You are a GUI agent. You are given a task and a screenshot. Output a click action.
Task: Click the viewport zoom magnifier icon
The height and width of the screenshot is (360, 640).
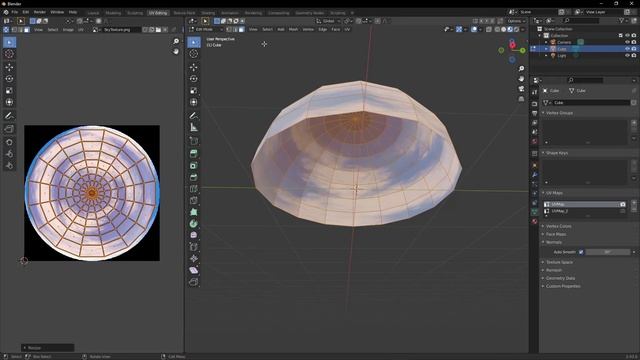pyautogui.click(x=521, y=69)
